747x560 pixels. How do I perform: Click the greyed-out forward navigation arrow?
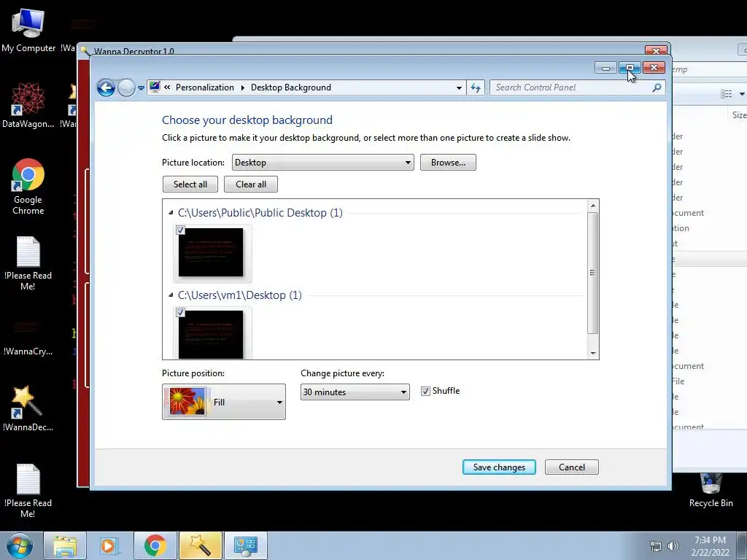click(126, 87)
